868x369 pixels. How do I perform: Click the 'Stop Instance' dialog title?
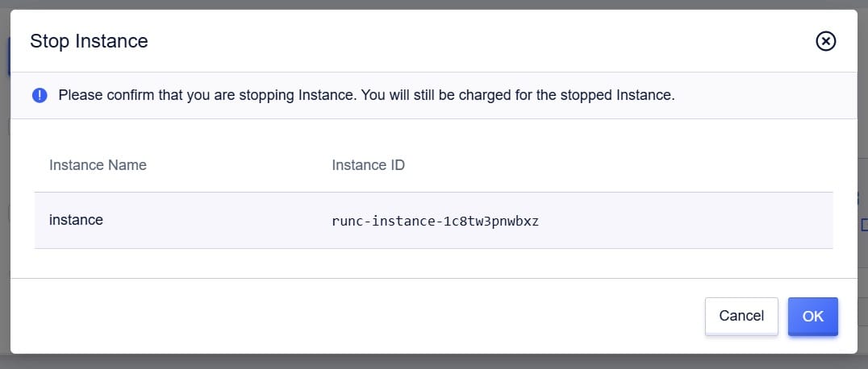pos(89,41)
